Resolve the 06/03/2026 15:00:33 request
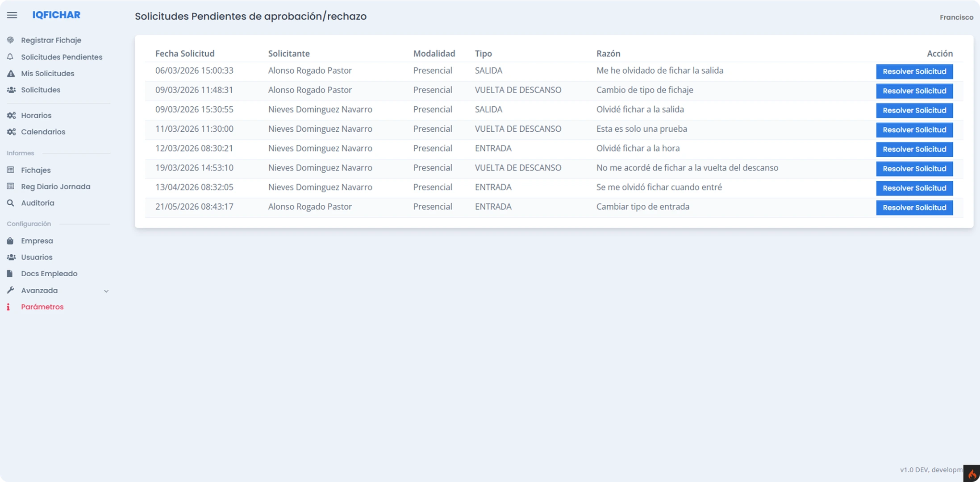Screen dimensions: 980x482 coord(914,71)
